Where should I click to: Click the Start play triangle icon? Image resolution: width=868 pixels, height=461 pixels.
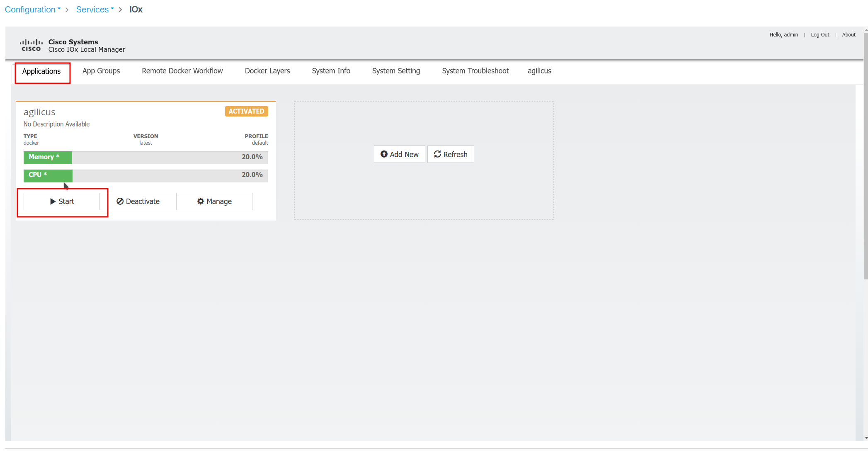pos(53,201)
